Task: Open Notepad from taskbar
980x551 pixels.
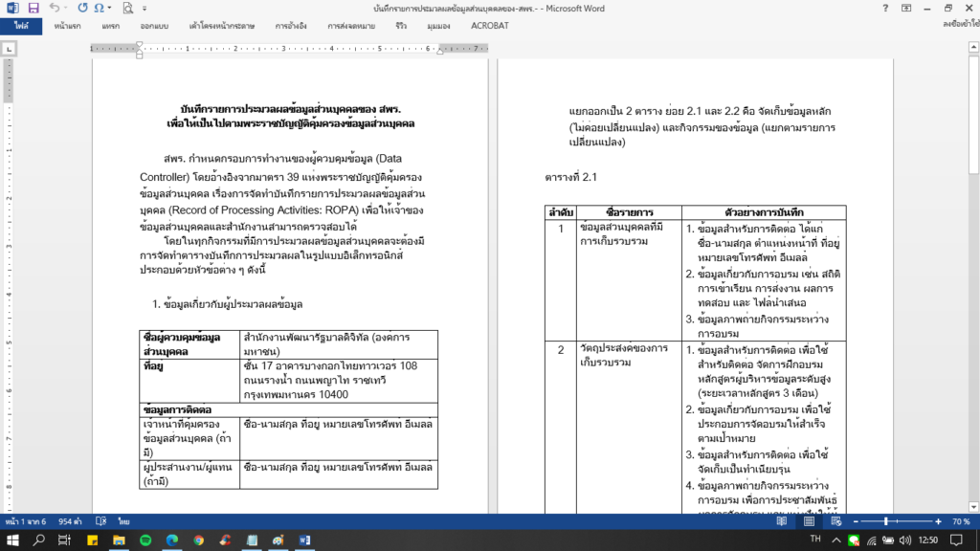Action: pyautogui.click(x=252, y=540)
